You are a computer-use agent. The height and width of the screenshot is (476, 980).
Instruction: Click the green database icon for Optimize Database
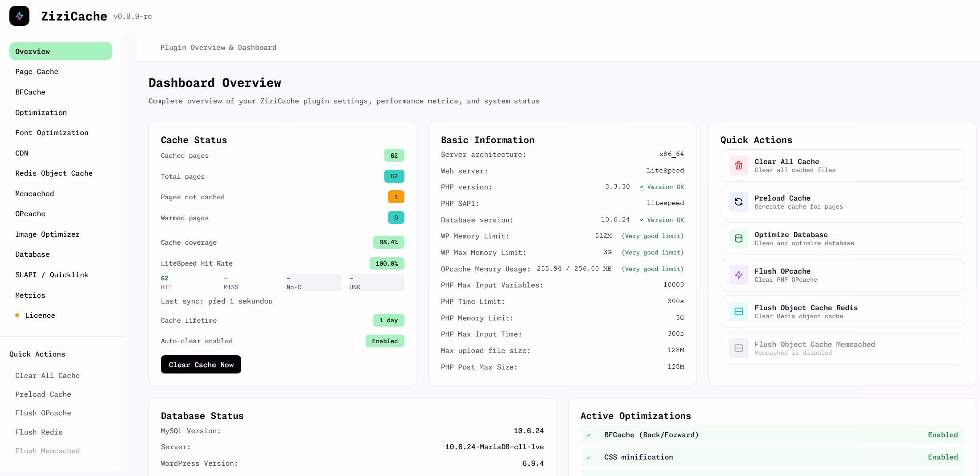[739, 238]
